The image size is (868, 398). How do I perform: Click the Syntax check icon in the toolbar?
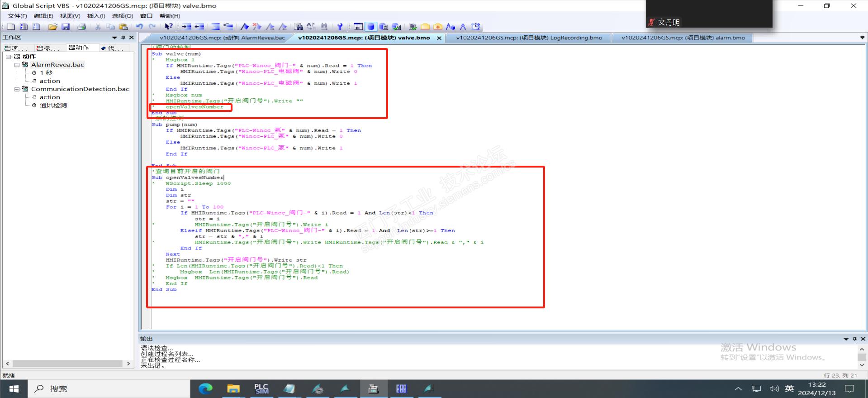pos(413,26)
